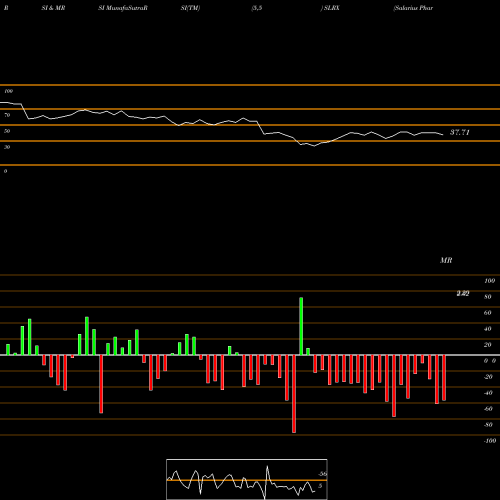
Task: Click the long red bar reaching -70 at left
Action: 101,384
